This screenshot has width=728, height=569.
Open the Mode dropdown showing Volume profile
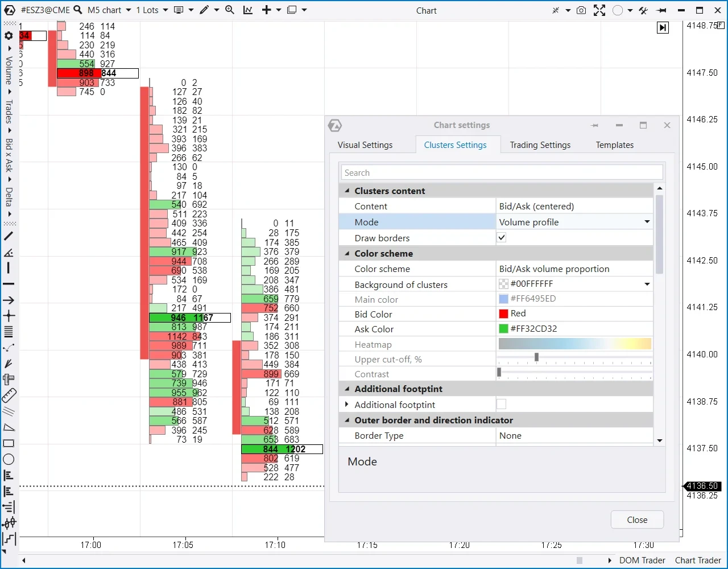pos(574,222)
